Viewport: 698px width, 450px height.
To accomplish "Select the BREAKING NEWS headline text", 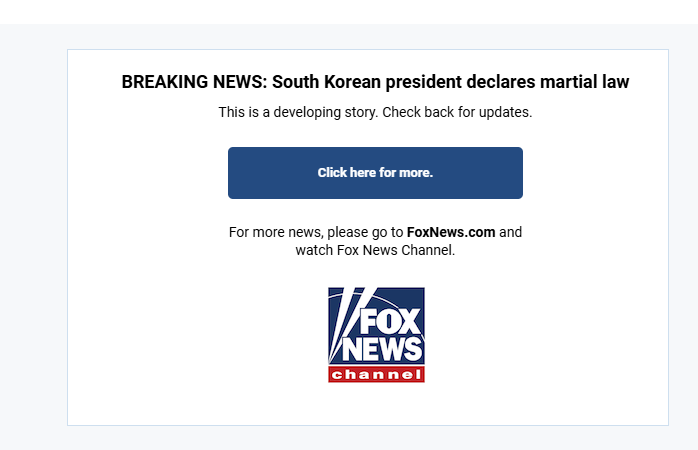I will click(x=375, y=82).
